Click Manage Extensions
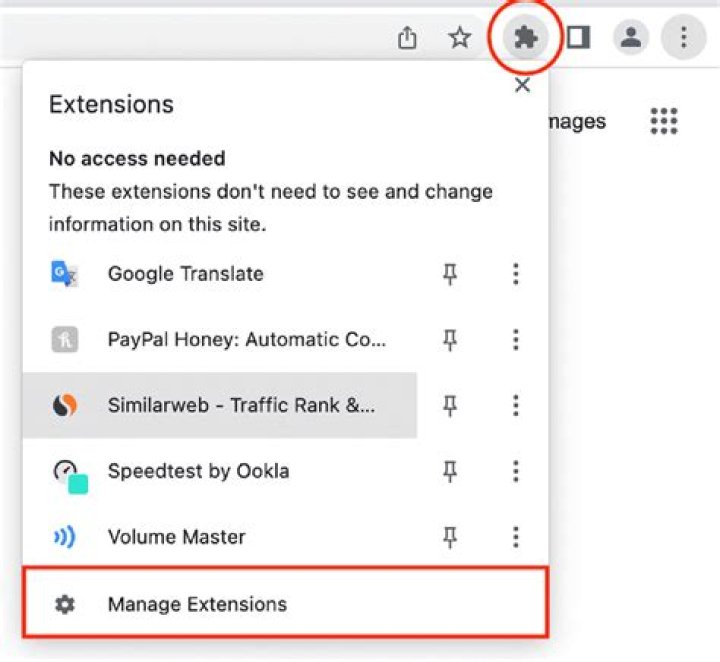 (285, 603)
